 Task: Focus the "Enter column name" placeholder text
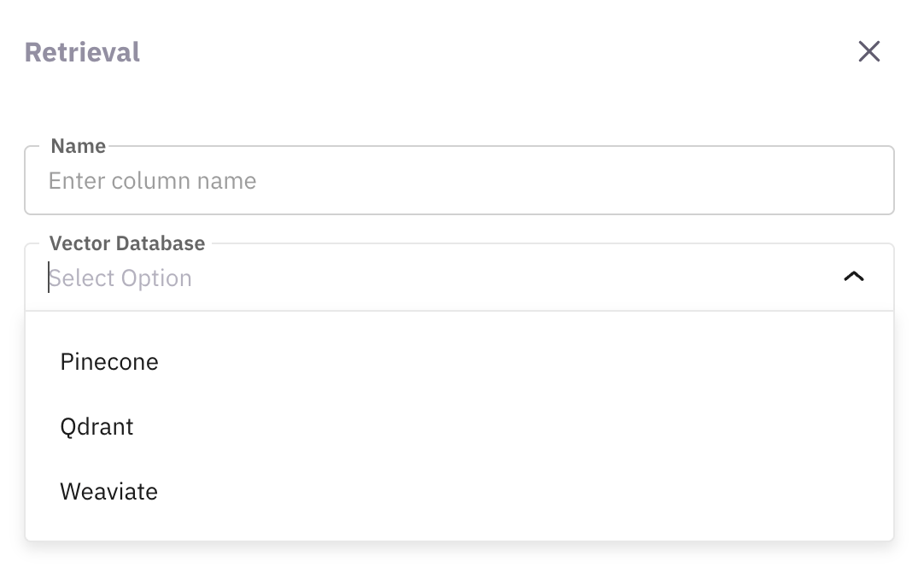pyautogui.click(x=152, y=181)
